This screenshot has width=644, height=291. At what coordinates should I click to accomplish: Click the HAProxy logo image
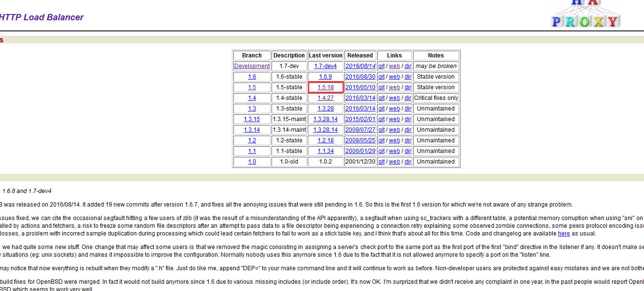point(586,14)
